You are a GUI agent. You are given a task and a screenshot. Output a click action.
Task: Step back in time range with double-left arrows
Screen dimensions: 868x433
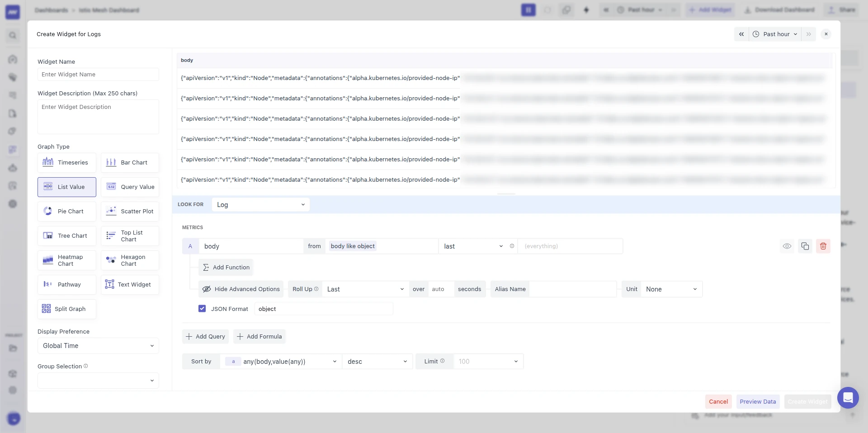coord(741,34)
